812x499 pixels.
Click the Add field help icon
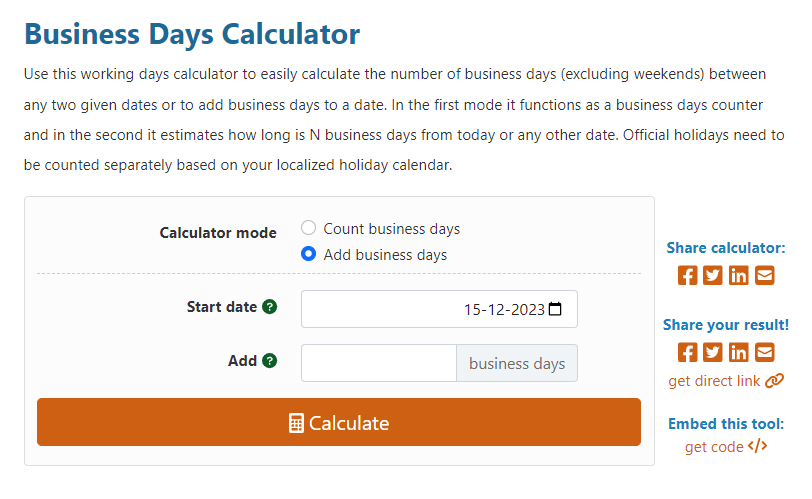click(269, 361)
